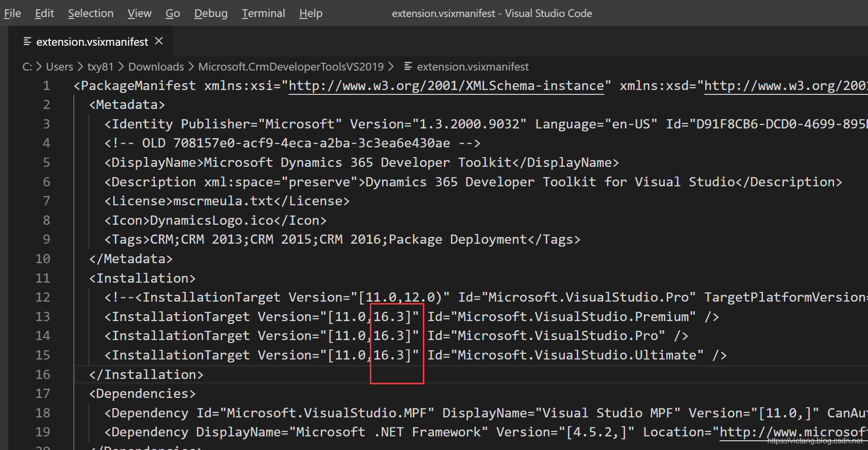
Task: Click the Description text on line 6
Action: coord(550,182)
